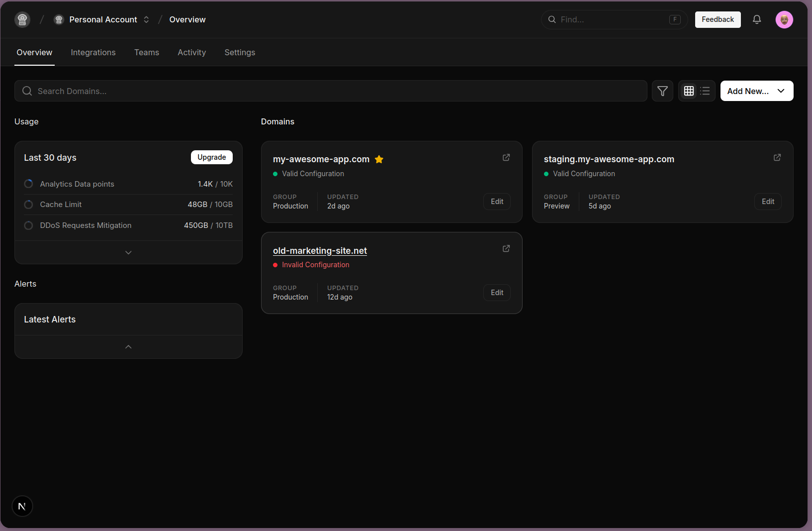
Task: Open my-awesome-app.com external link icon
Action: (x=506, y=157)
